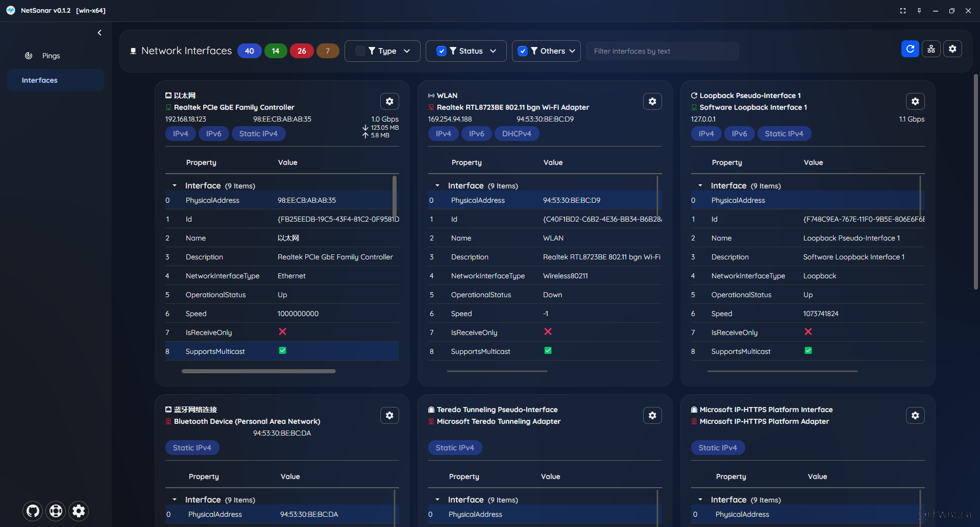Open settings gear on the WLAN card
980x527 pixels.
coord(652,102)
